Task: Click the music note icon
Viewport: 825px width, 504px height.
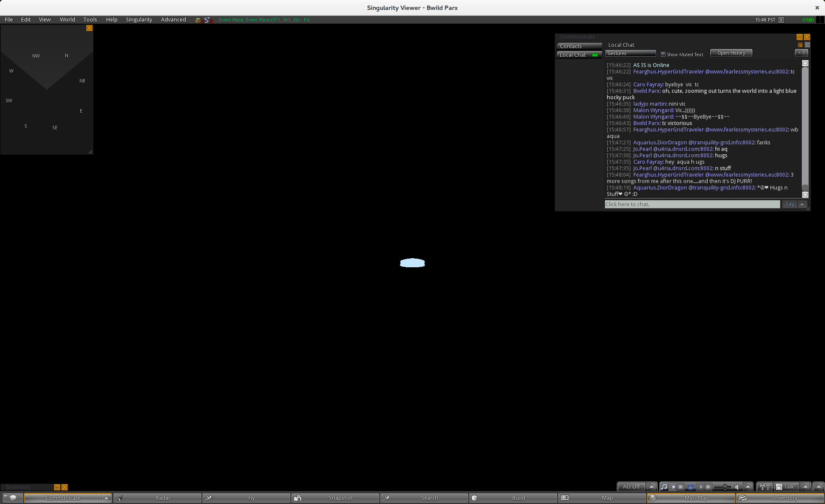Action: 664,487
